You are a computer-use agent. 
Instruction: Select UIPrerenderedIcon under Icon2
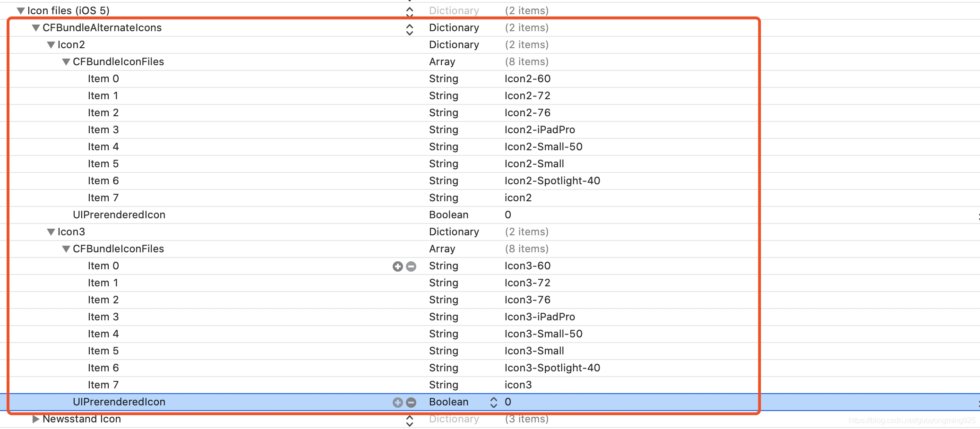click(119, 215)
